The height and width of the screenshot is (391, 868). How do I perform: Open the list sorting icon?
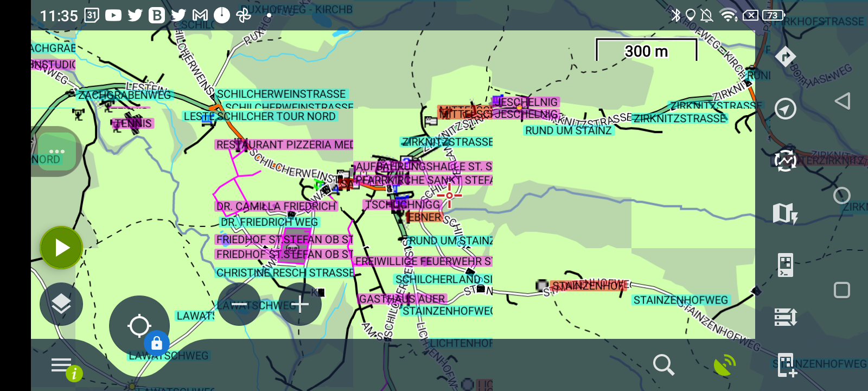pyautogui.click(x=785, y=317)
